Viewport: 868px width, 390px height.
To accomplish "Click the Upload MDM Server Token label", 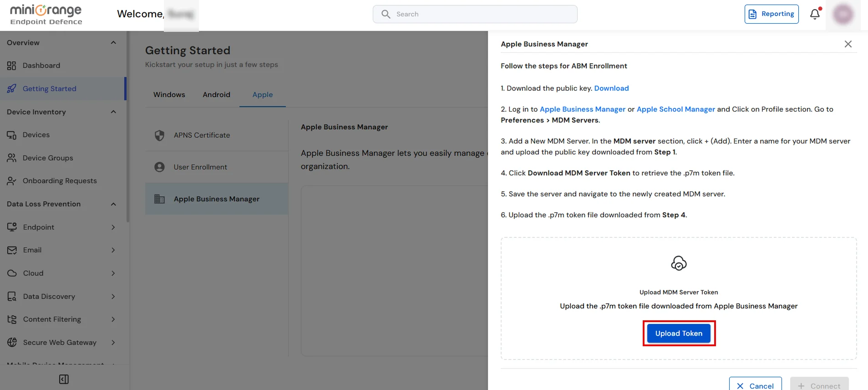I will [x=679, y=292].
